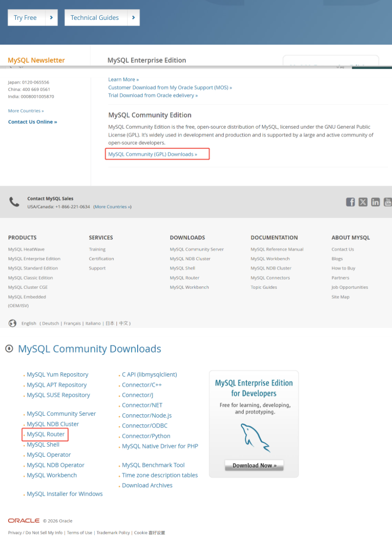The height and width of the screenshot is (552, 392).
Task: Open Connector/Python link
Action: [146, 436]
